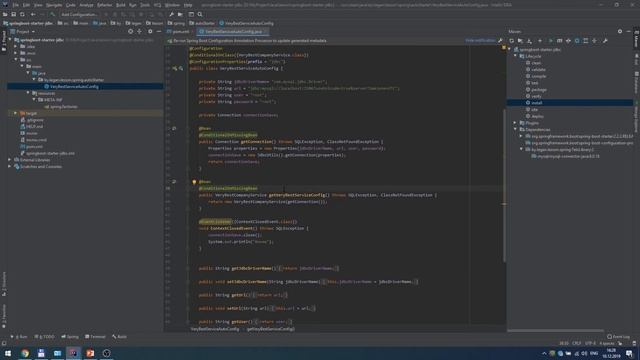The height and width of the screenshot is (360, 640).
Task: Open the Spring tool window button
Action: [x=70, y=337]
